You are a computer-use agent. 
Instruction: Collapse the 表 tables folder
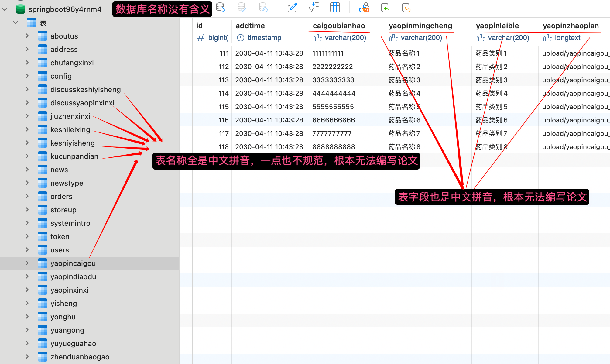[x=15, y=23]
